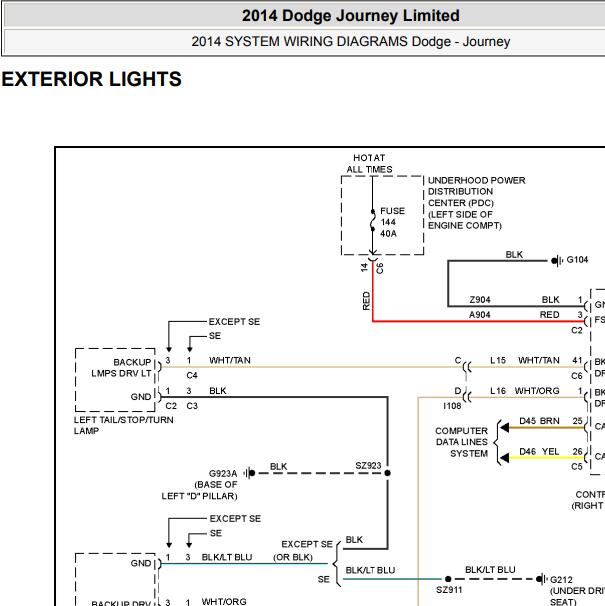Click the "SZ923" splice label
This screenshot has height=606, width=605.
(368, 466)
